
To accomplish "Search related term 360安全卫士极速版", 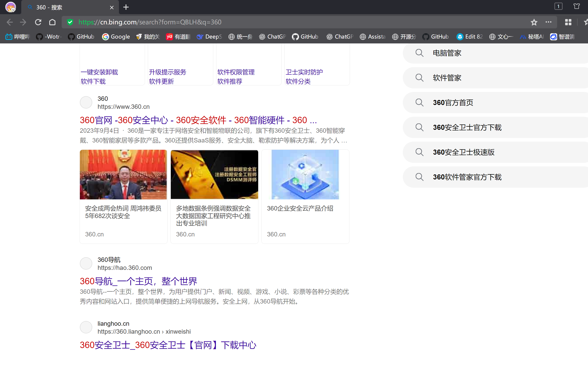I will (495, 152).
